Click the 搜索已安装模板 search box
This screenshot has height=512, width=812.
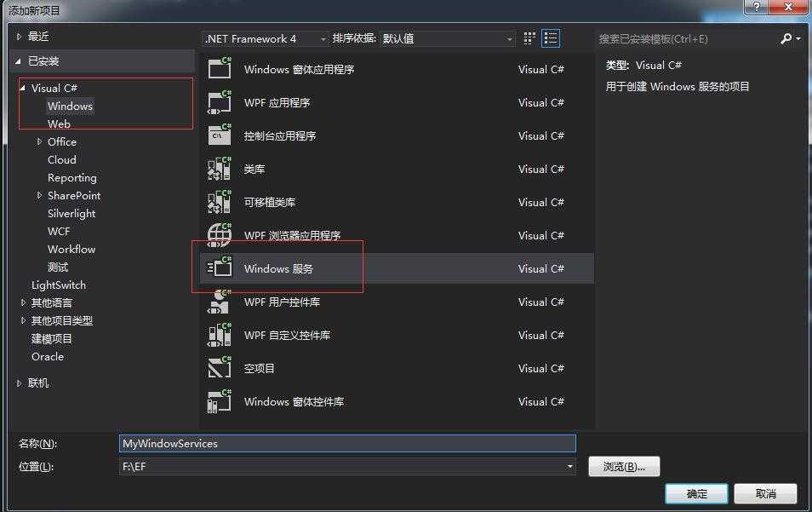(x=686, y=39)
